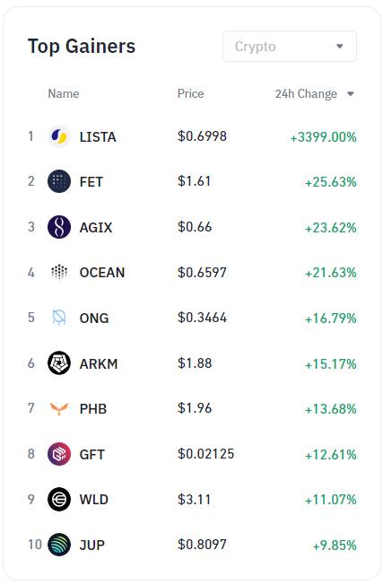392x585 pixels.
Task: Click the GFT coin logo icon
Action: tap(59, 454)
